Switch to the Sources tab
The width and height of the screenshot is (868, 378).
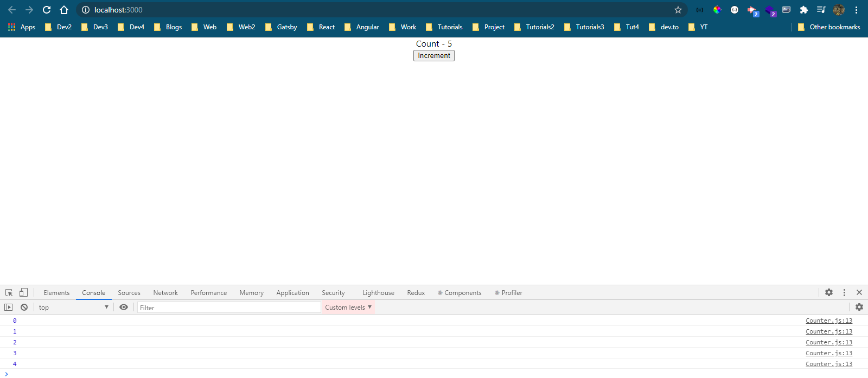(129, 293)
